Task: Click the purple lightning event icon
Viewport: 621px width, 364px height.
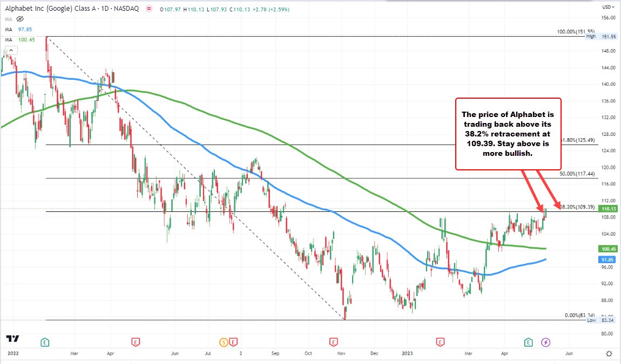Action: click(546, 342)
